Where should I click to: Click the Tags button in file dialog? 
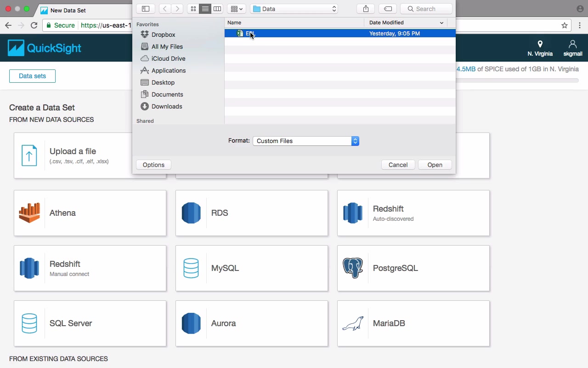click(388, 9)
